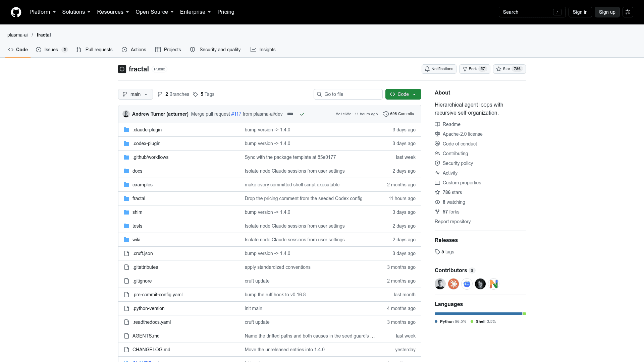
Task: Open pull request #117 link
Action: click(236, 114)
